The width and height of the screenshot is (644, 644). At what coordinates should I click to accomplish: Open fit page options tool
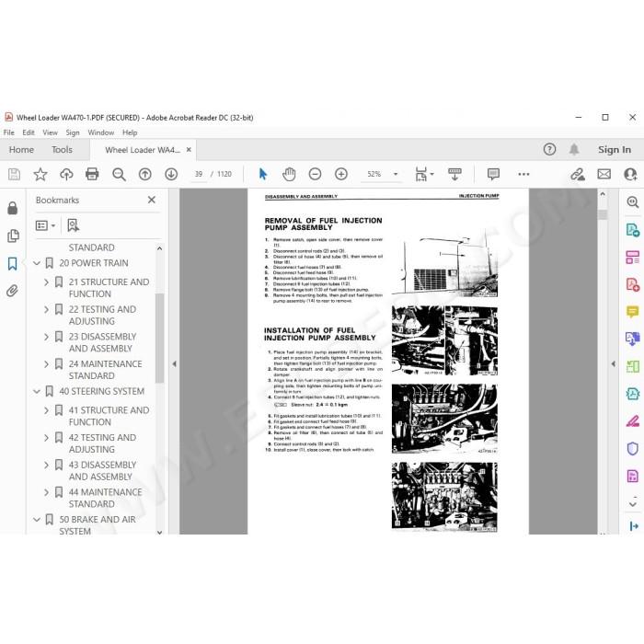point(424,174)
